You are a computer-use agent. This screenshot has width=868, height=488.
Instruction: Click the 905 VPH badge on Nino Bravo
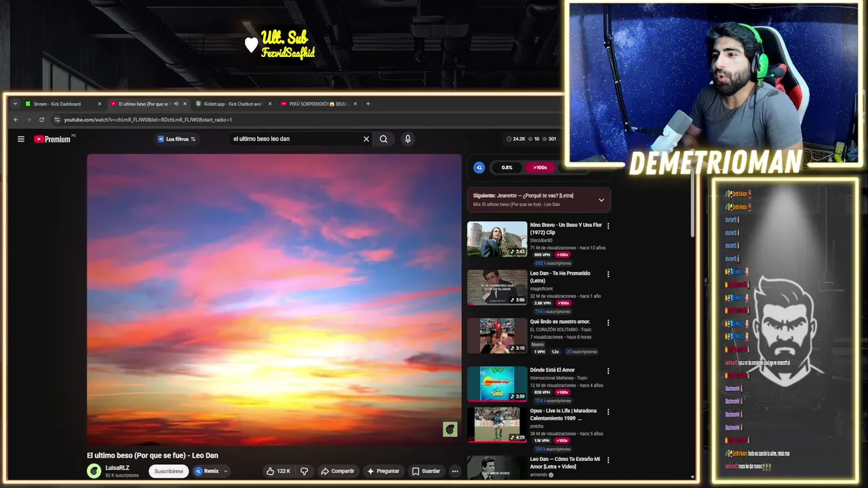tap(542, 255)
